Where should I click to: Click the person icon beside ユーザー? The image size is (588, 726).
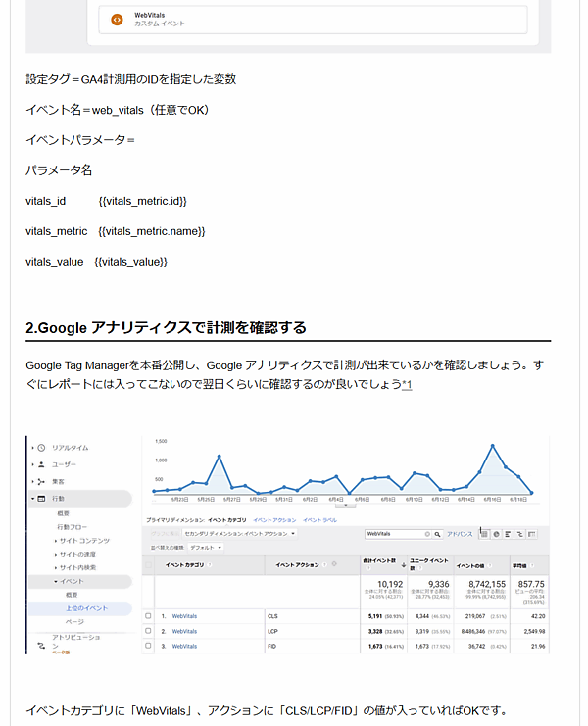point(42,464)
